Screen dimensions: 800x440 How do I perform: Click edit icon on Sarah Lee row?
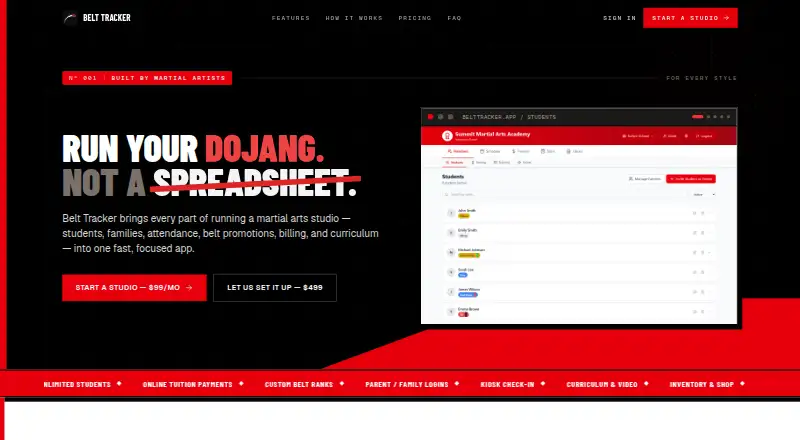(694, 272)
